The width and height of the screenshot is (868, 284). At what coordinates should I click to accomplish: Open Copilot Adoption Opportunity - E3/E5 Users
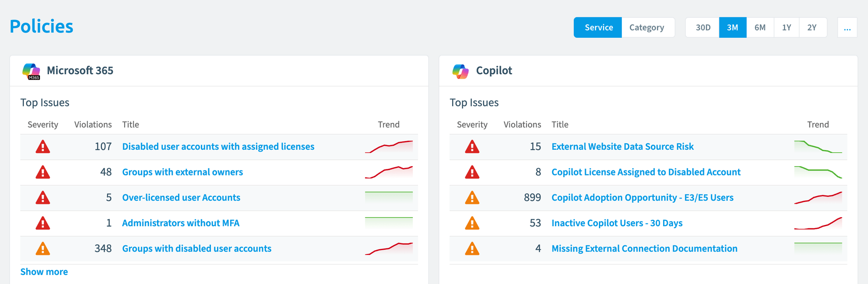coord(642,198)
